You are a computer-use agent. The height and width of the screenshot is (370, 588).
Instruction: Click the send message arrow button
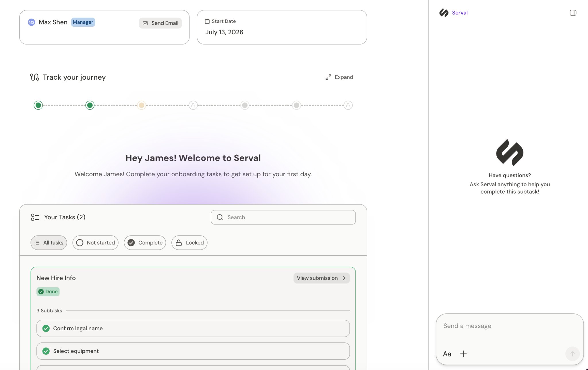(x=572, y=354)
